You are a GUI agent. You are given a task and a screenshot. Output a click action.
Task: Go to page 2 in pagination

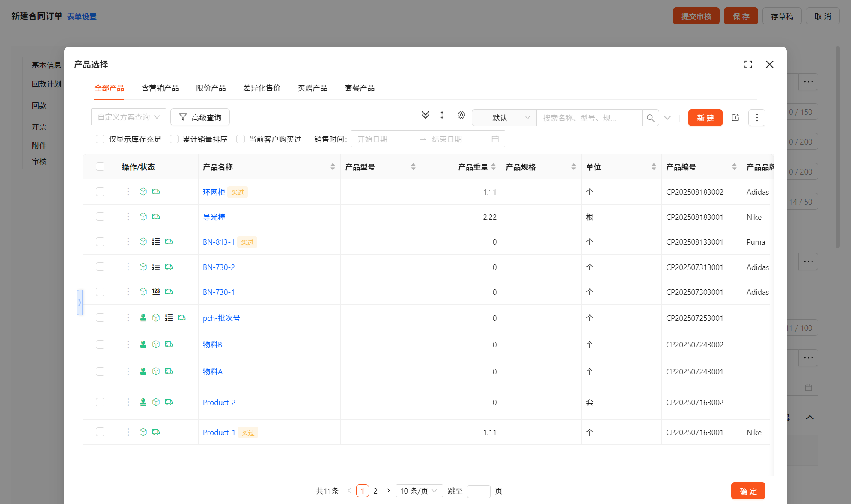(375, 491)
